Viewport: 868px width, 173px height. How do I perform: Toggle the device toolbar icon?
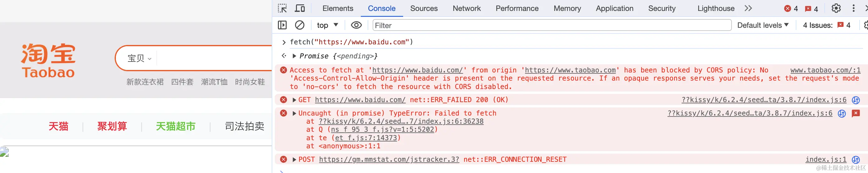[x=299, y=8]
